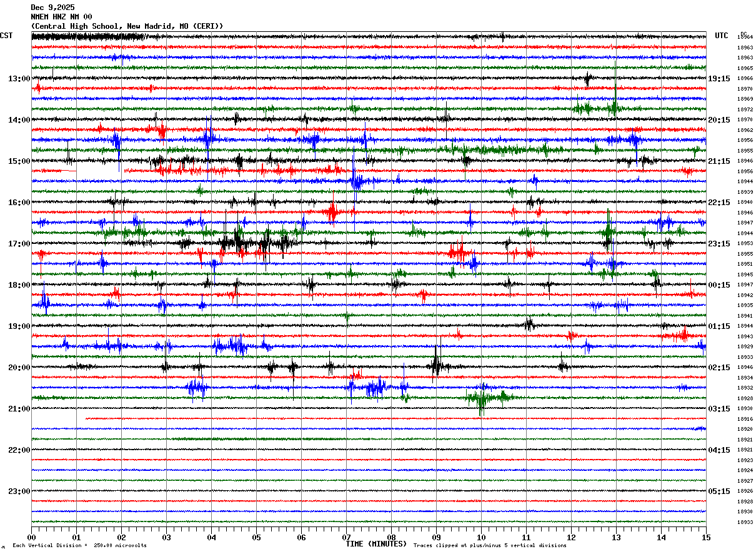
Task: Select the 15:00 CST time label
Action: [19, 161]
